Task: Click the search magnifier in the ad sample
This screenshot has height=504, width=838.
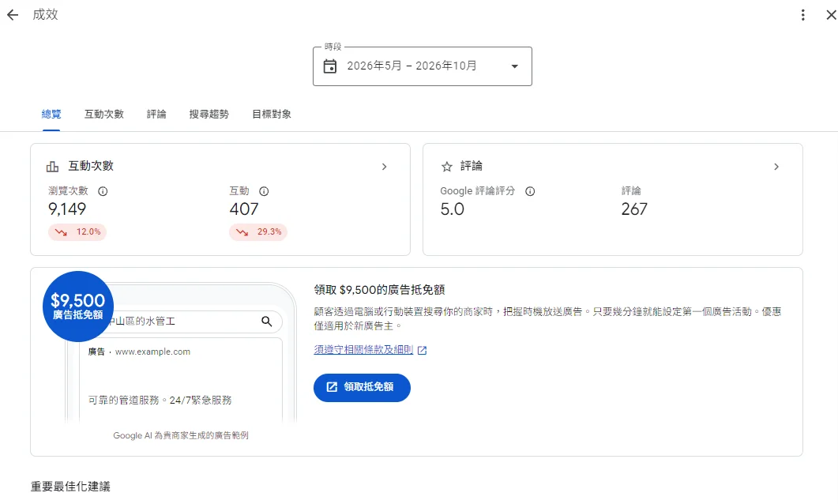Action: click(267, 322)
